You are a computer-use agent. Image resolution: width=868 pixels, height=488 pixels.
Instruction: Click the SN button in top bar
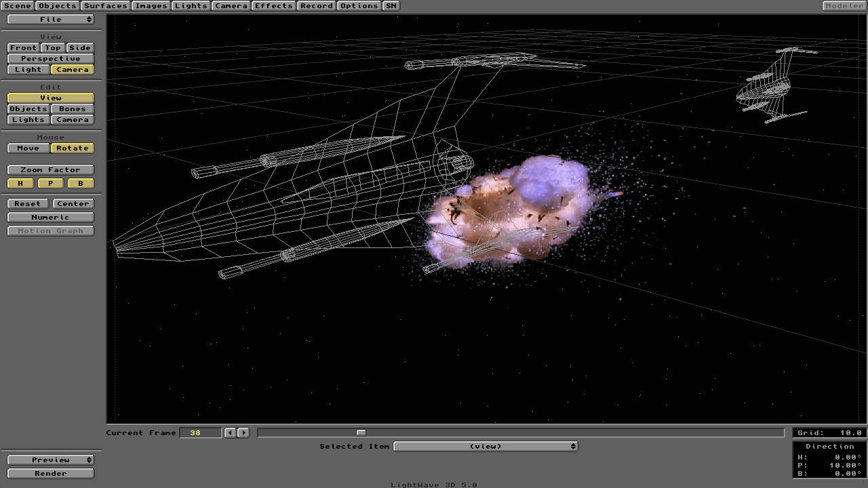pos(391,5)
